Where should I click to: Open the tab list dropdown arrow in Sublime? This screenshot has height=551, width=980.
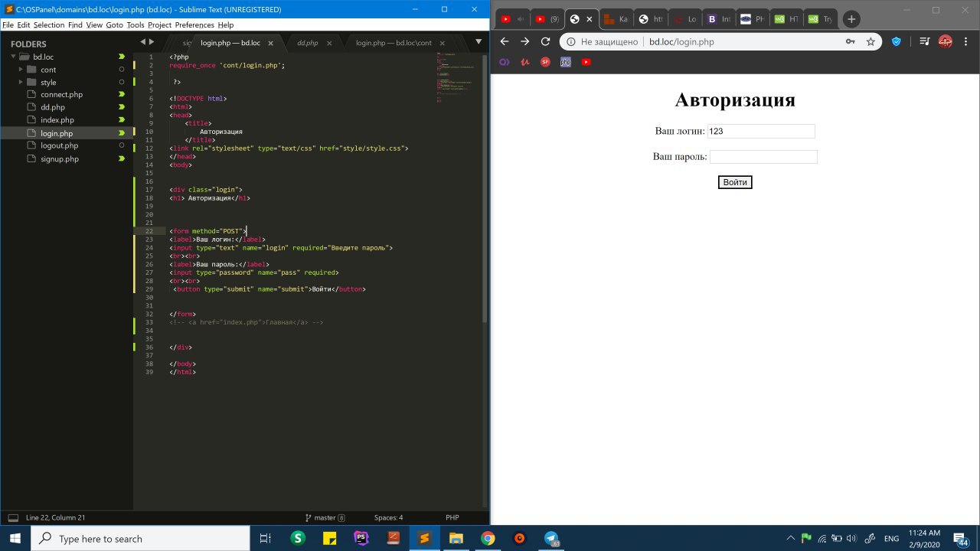pyautogui.click(x=479, y=41)
